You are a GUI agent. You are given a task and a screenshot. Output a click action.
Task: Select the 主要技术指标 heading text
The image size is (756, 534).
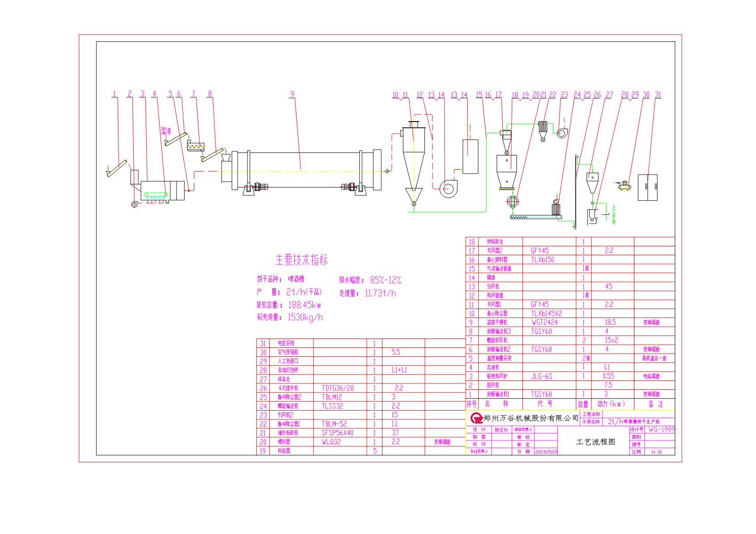tap(301, 260)
